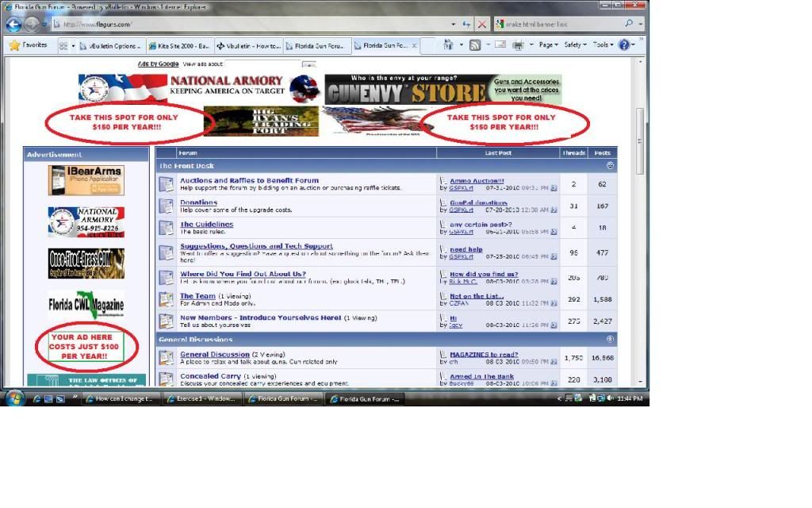Click the forum status icon beside Donations

tap(167, 206)
